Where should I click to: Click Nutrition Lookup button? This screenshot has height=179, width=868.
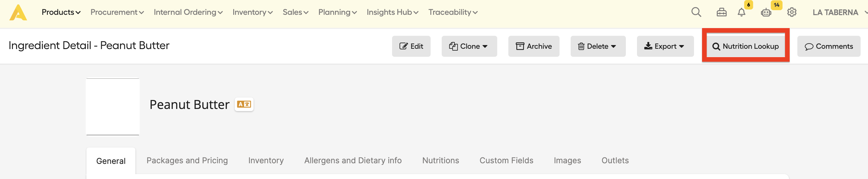click(x=745, y=46)
